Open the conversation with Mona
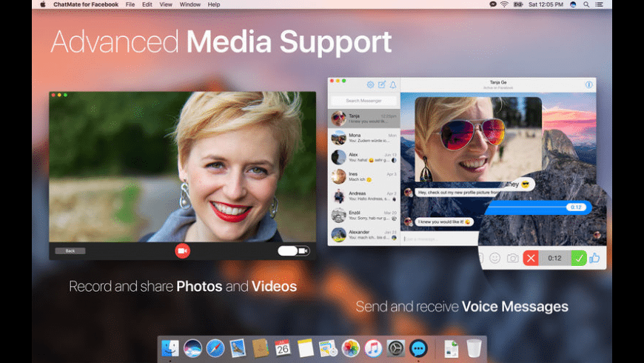Viewport: 644px width, 363px height. pos(364,138)
